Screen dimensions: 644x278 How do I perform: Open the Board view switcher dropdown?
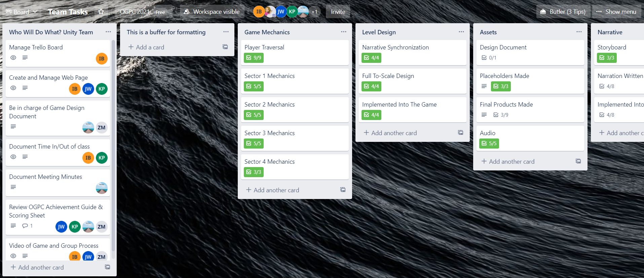[22, 12]
